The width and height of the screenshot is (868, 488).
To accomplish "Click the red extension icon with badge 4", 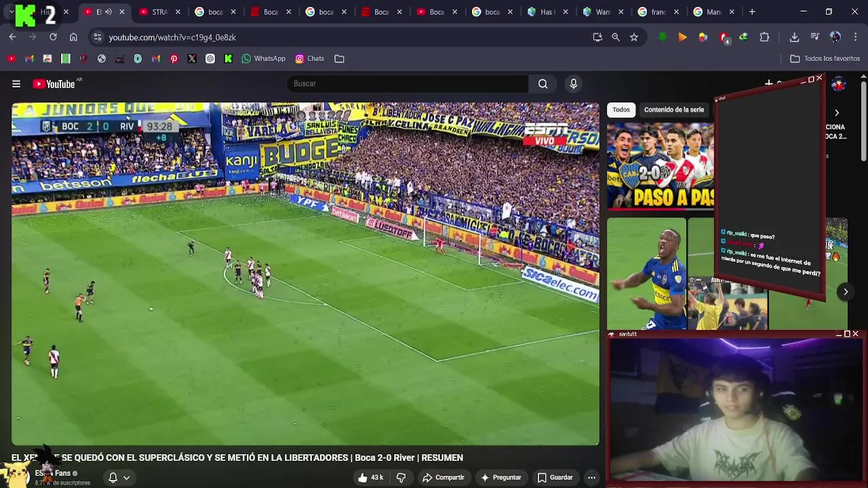I will (724, 38).
